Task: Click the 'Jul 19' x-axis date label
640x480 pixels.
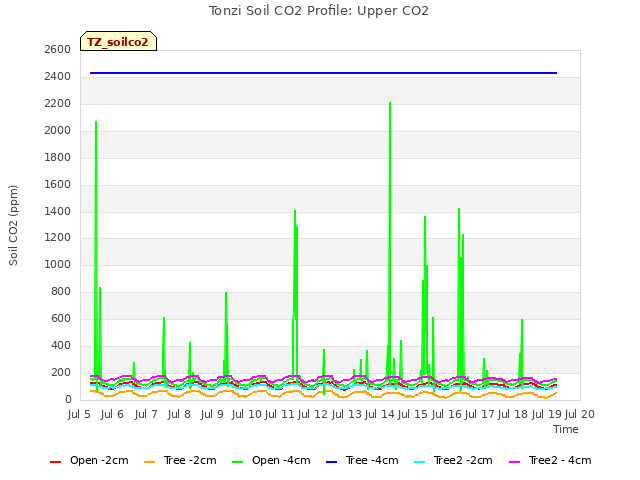Action: pyautogui.click(x=547, y=415)
